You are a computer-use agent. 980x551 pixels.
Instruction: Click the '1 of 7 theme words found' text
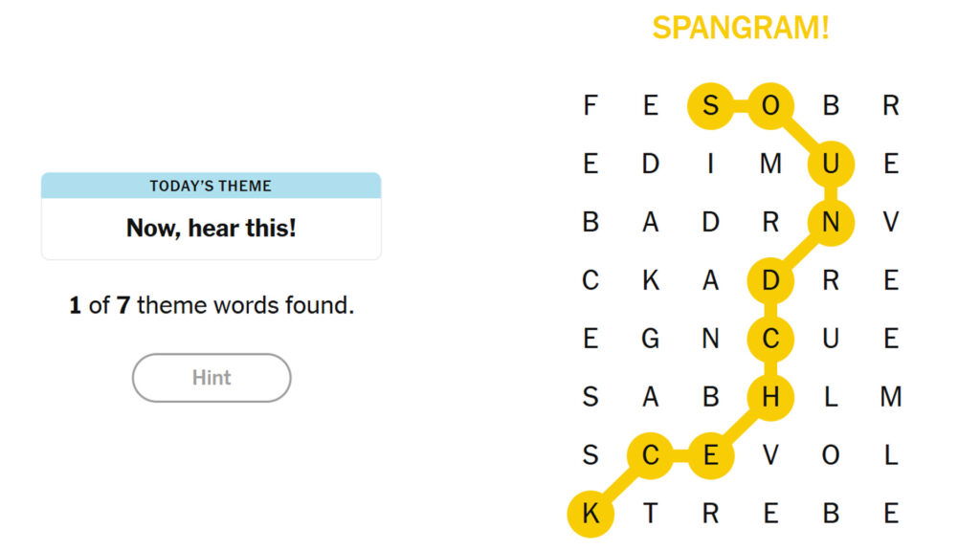[211, 304]
